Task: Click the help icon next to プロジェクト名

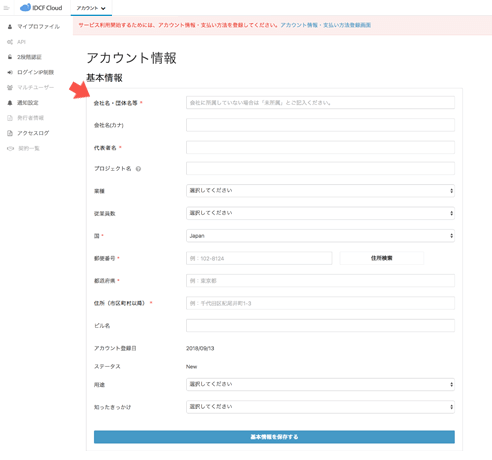Action: (x=138, y=169)
